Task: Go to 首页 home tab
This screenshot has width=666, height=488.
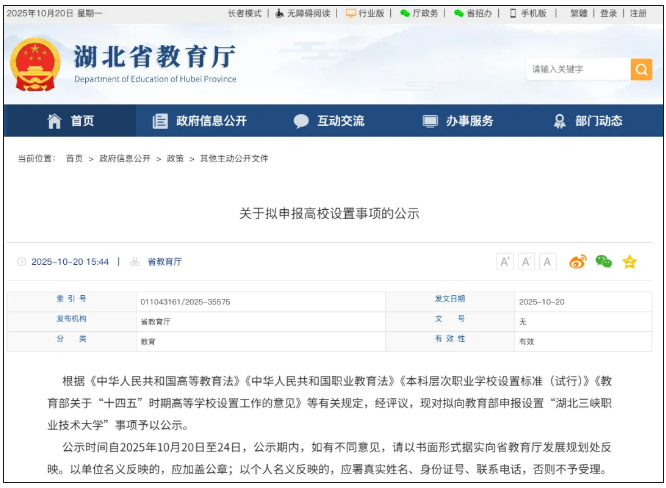Action: click(x=71, y=121)
